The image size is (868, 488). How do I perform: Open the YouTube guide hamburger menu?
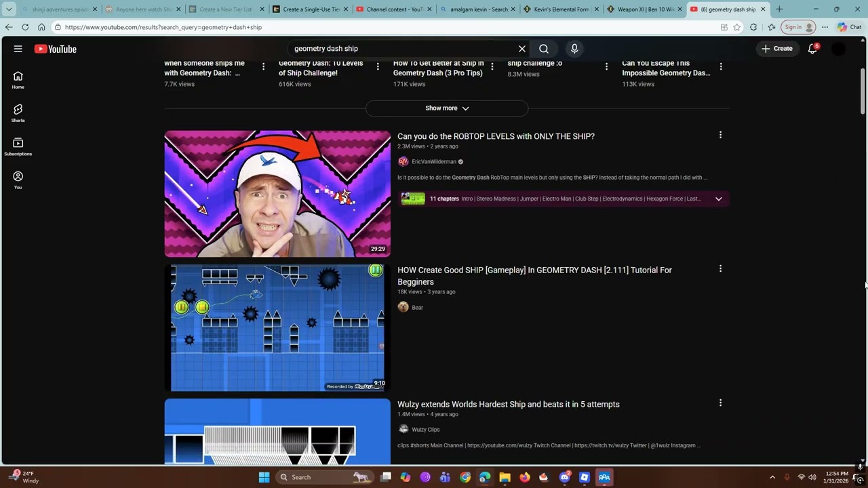click(18, 49)
